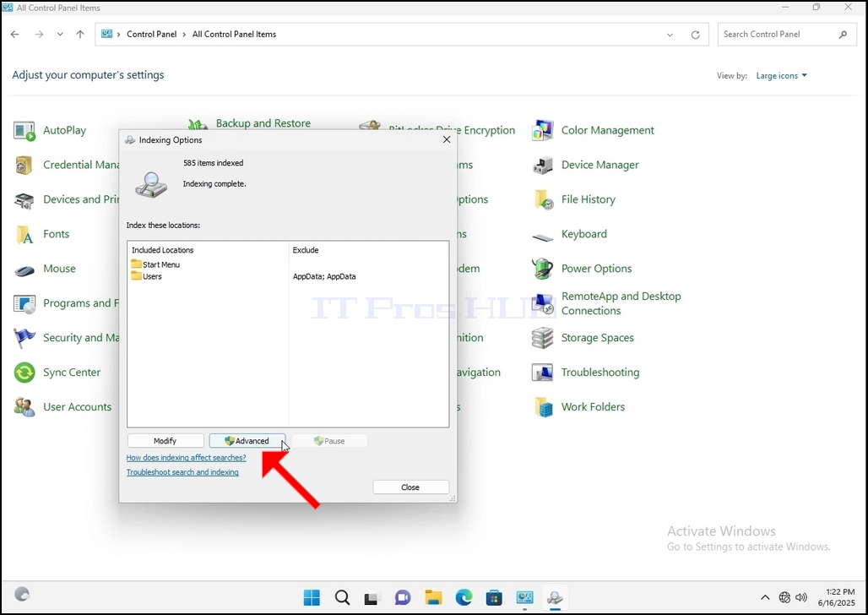This screenshot has width=868, height=615.
Task: Open Task View on the taskbar
Action: (372, 598)
